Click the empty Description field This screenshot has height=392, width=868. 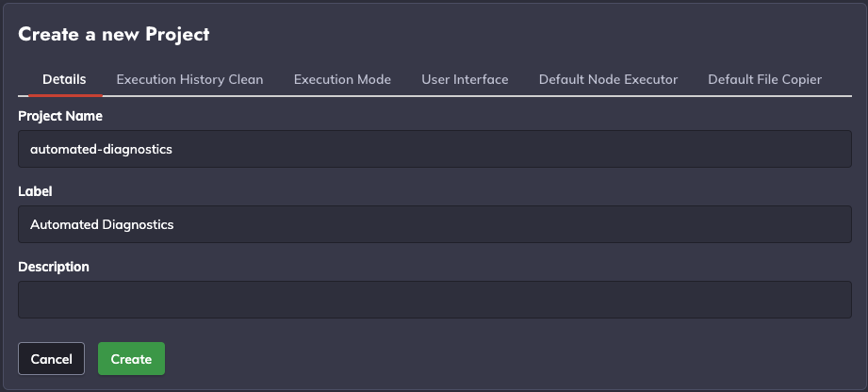point(434,300)
